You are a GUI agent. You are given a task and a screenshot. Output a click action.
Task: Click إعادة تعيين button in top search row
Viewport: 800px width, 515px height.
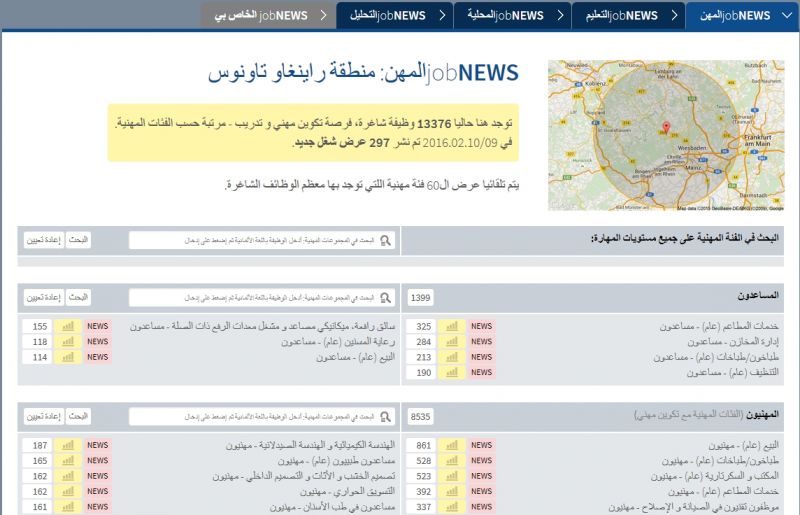point(43,240)
